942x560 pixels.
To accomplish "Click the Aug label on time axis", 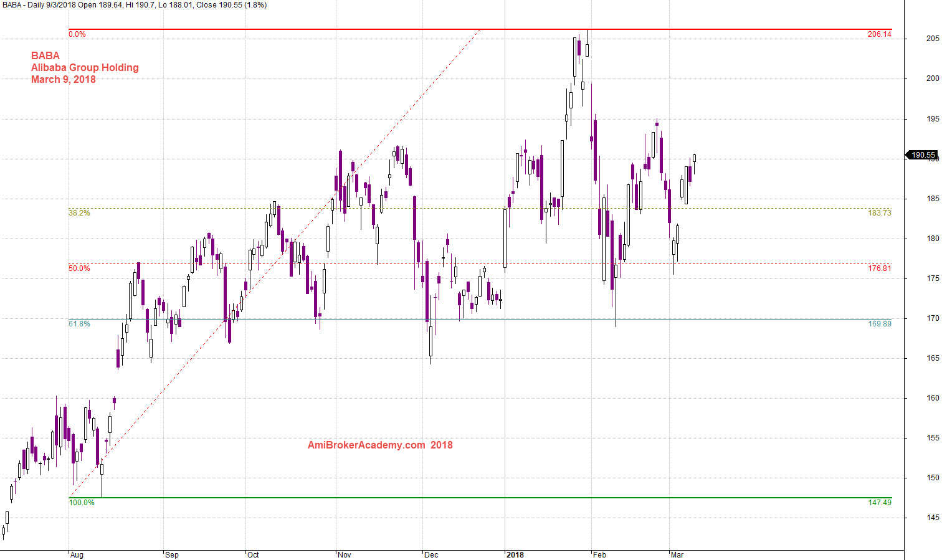I will pos(77,555).
